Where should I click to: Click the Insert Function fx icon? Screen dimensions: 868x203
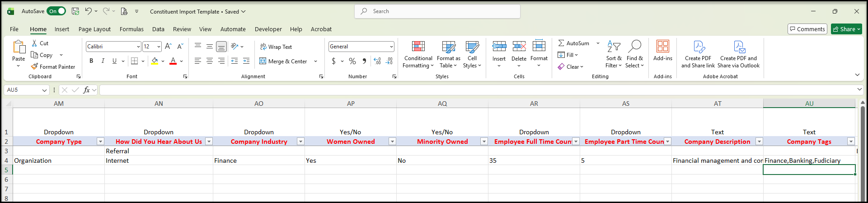[x=86, y=90]
